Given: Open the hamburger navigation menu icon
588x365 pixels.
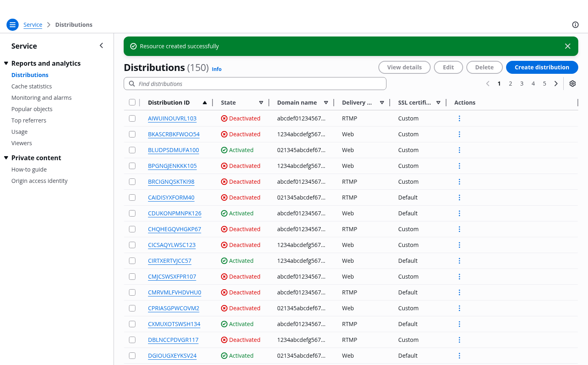Looking at the screenshot, I should 13,25.
